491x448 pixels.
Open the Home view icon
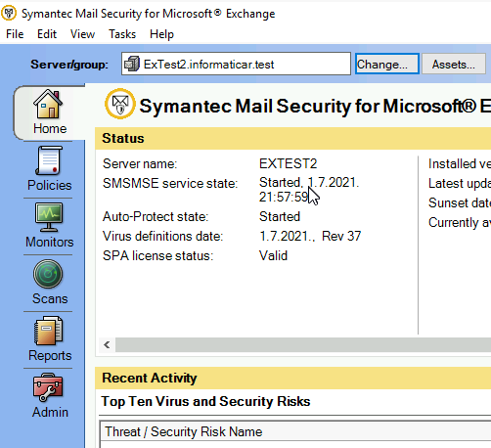coord(48,104)
